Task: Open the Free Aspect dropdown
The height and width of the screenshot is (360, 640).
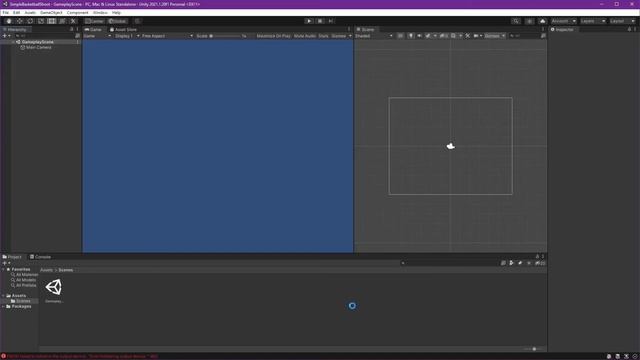Action: (167, 36)
